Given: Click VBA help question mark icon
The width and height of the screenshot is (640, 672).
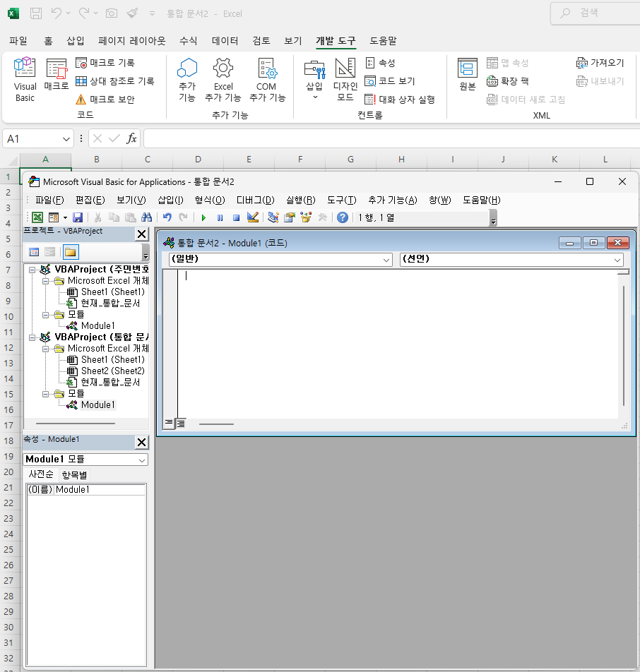Looking at the screenshot, I should [x=343, y=217].
